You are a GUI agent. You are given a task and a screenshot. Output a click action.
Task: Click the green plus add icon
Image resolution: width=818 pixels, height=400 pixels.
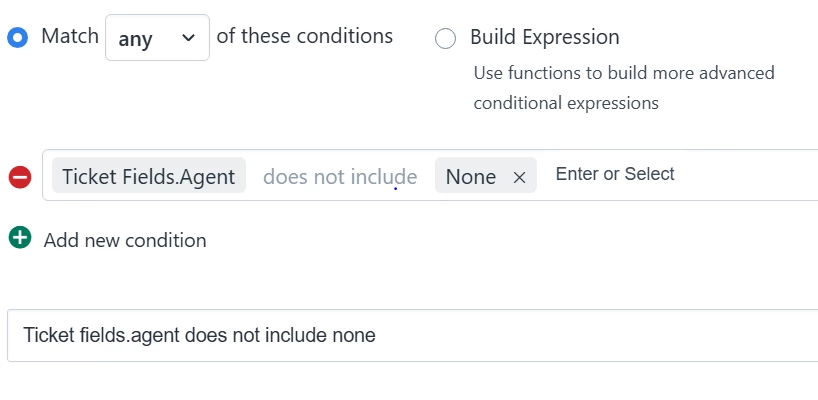point(20,238)
